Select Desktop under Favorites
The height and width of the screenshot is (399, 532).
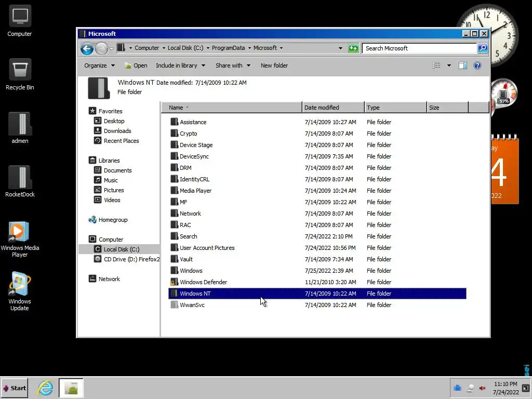click(114, 121)
